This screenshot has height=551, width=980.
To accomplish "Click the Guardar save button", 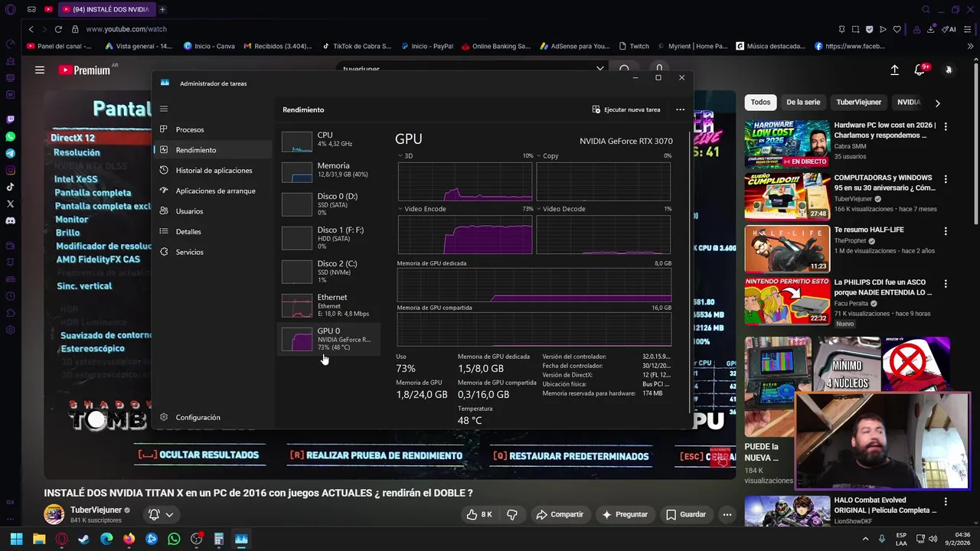I will pyautogui.click(x=686, y=514).
